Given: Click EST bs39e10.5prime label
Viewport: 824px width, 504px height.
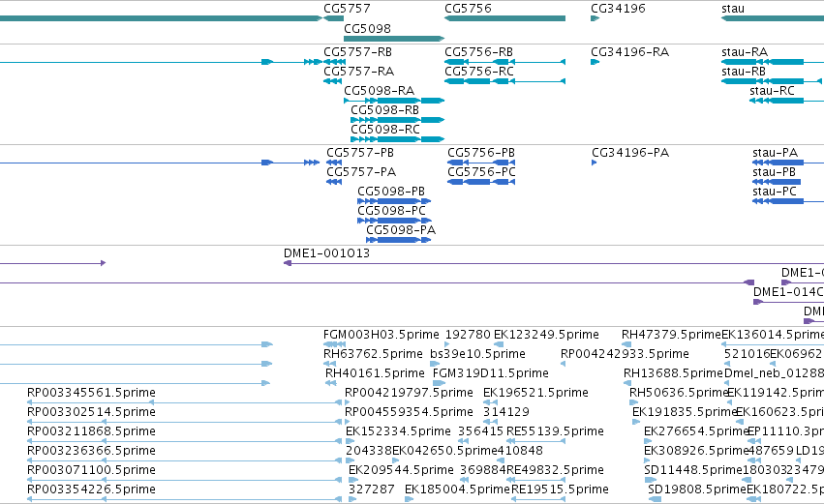Looking at the screenshot, I should coord(477,354).
